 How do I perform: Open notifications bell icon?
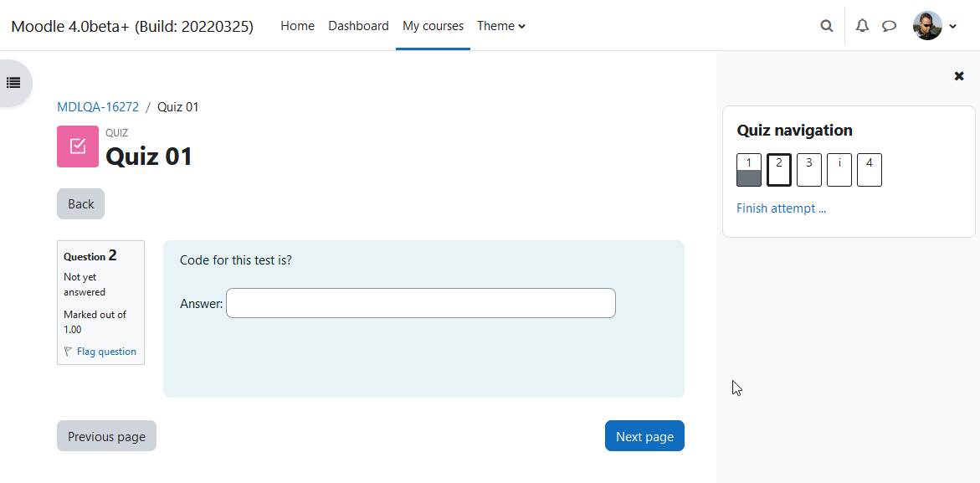tap(863, 26)
